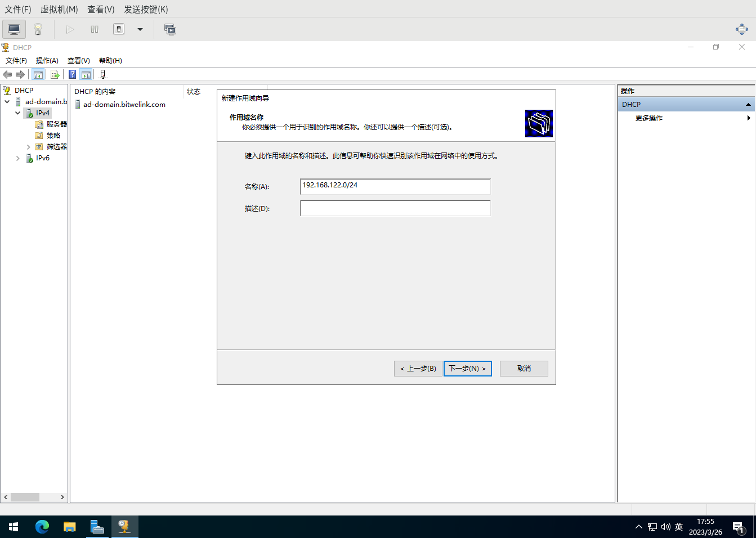Click the tree pane scrollbar left arrow
Viewport: 756px width, 538px height.
(x=6, y=497)
